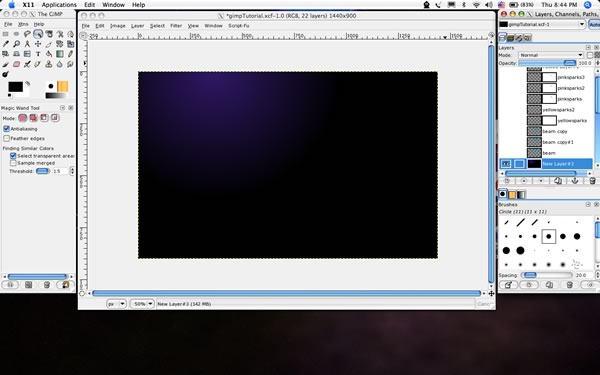Choose the Subtract from selection mode button

(x=44, y=118)
